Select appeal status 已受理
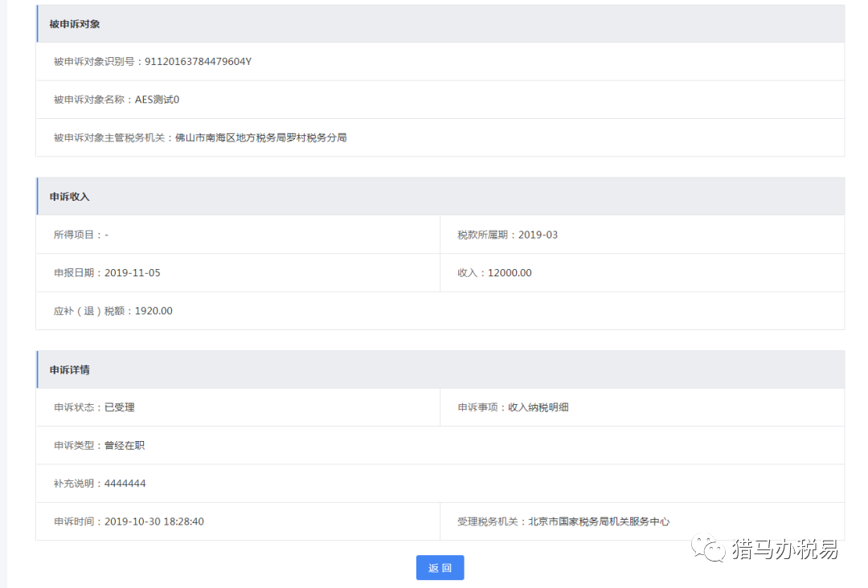The image size is (868, 588). point(120,407)
